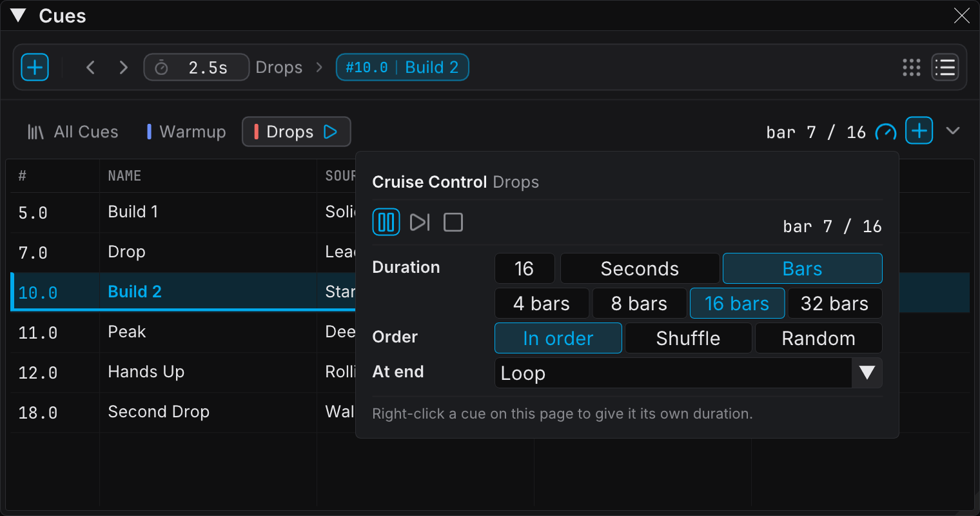Edit the 2.5s fade time field

point(196,67)
